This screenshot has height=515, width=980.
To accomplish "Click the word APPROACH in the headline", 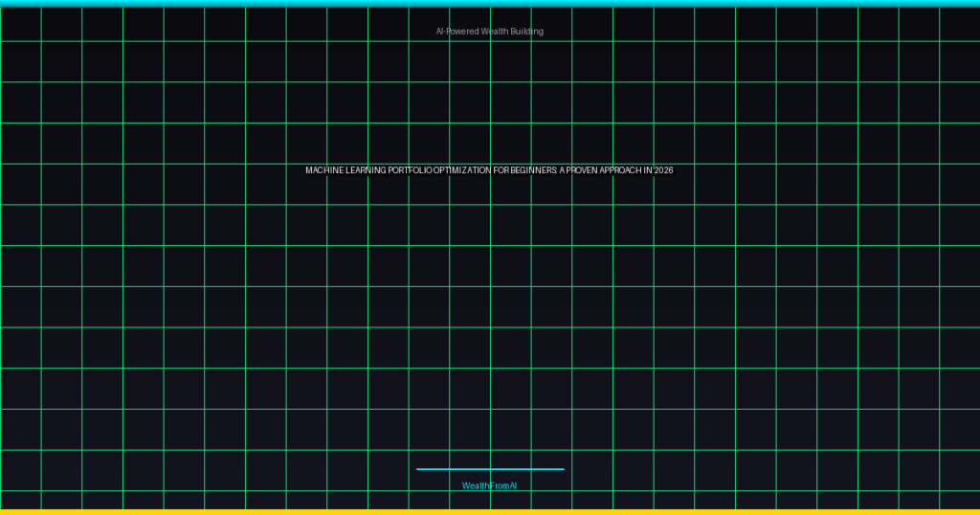I will pos(622,170).
